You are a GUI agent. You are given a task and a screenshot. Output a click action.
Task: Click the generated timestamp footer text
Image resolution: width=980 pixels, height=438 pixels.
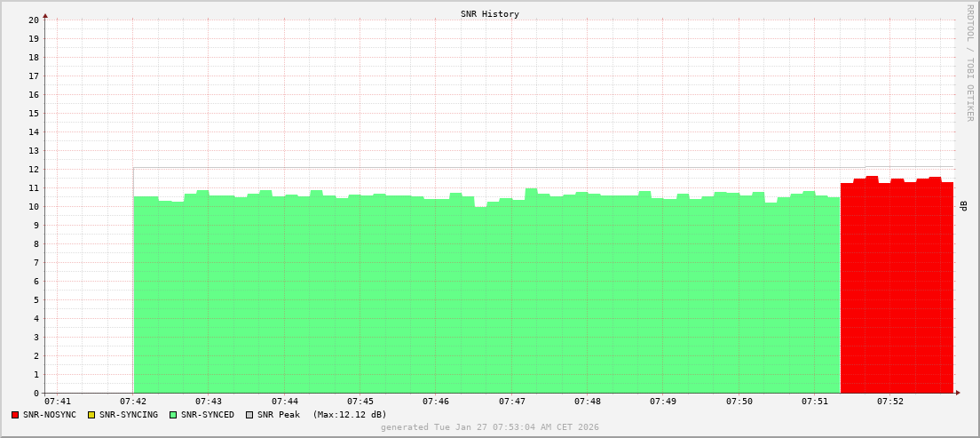point(490,427)
